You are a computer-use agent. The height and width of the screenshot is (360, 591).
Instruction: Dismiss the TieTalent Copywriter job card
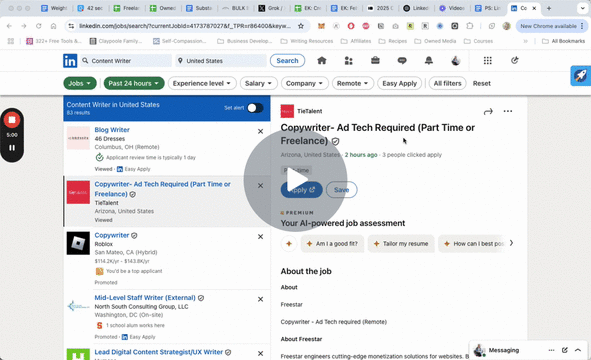[x=260, y=185]
